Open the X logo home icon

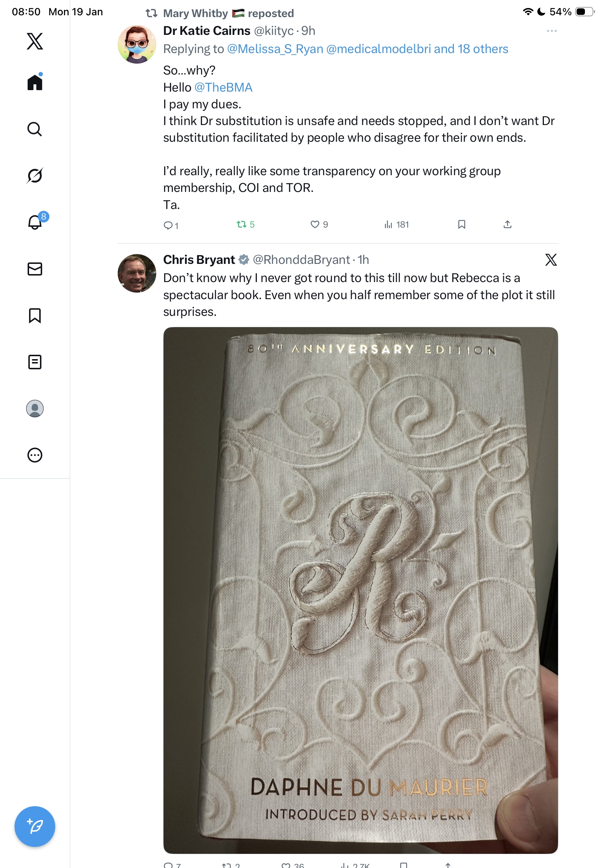tap(35, 41)
